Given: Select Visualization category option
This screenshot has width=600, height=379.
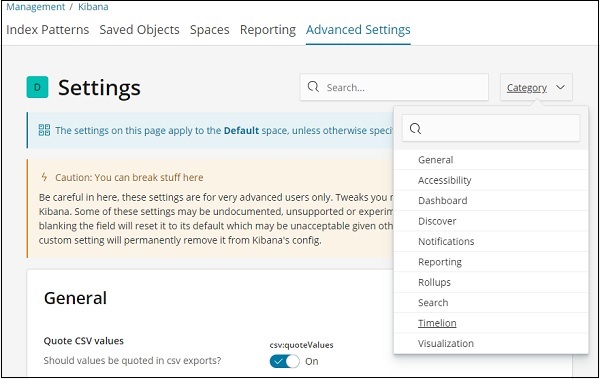Looking at the screenshot, I should (491, 343).
